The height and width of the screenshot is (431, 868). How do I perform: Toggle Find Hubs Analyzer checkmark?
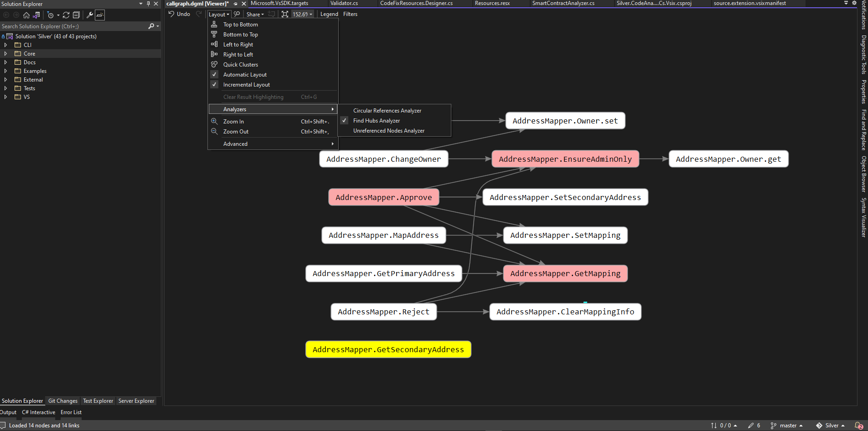click(345, 120)
